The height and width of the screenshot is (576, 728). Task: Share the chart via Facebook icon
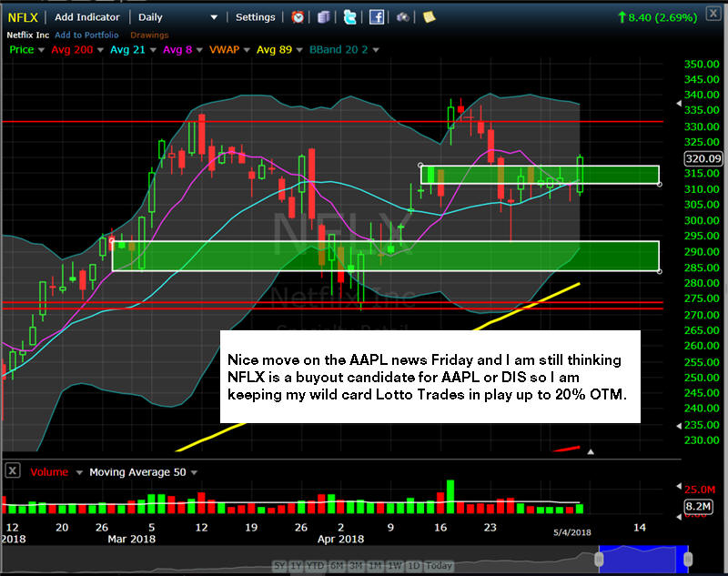377,16
